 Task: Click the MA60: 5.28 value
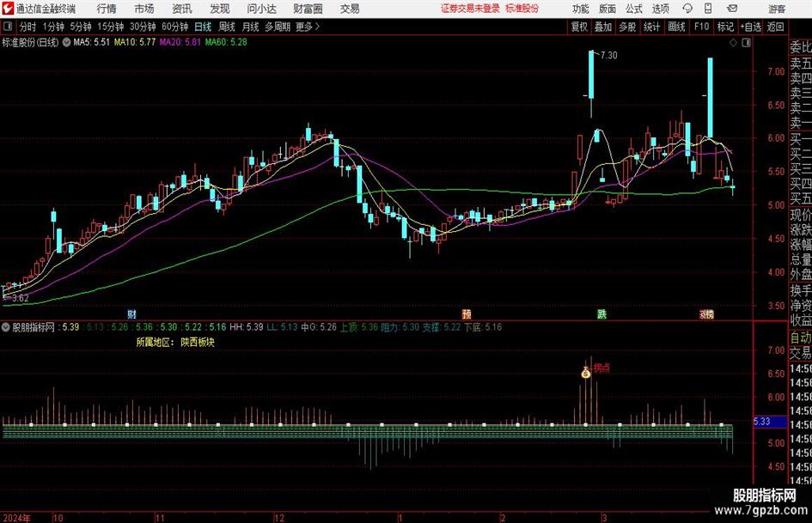pos(226,42)
